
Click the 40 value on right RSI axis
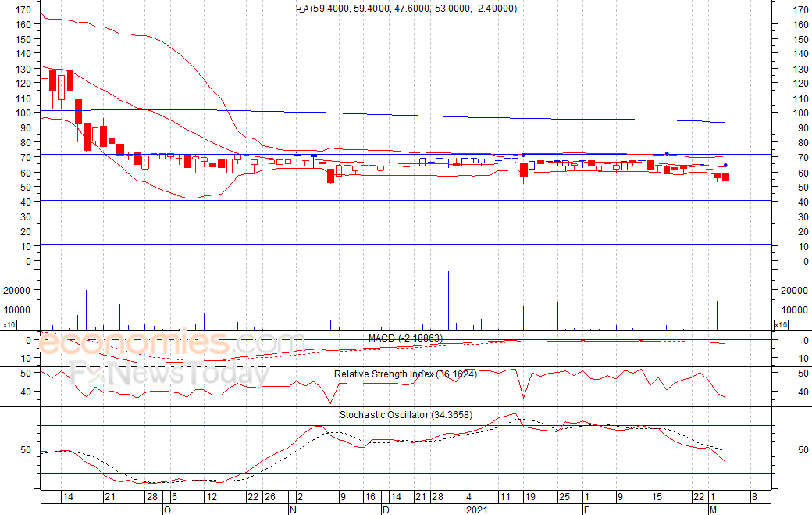(x=803, y=392)
